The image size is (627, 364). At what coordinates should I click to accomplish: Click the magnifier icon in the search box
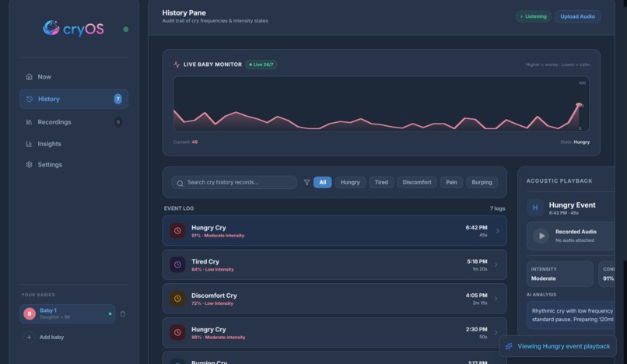tap(180, 184)
